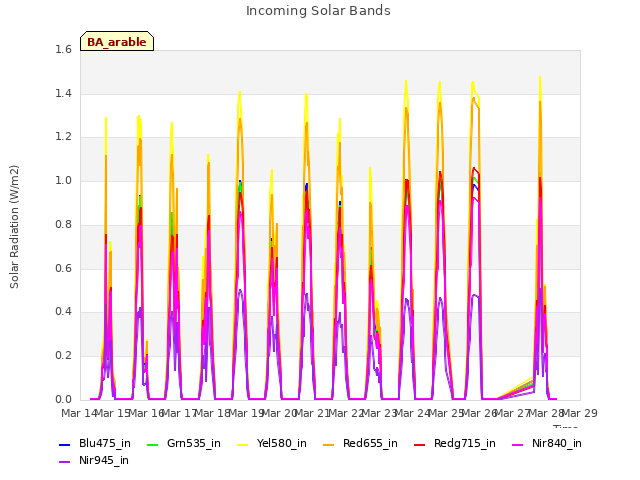Click the Yel580_in legend label
Viewport: 640px width, 480px height.
pyautogui.click(x=281, y=443)
